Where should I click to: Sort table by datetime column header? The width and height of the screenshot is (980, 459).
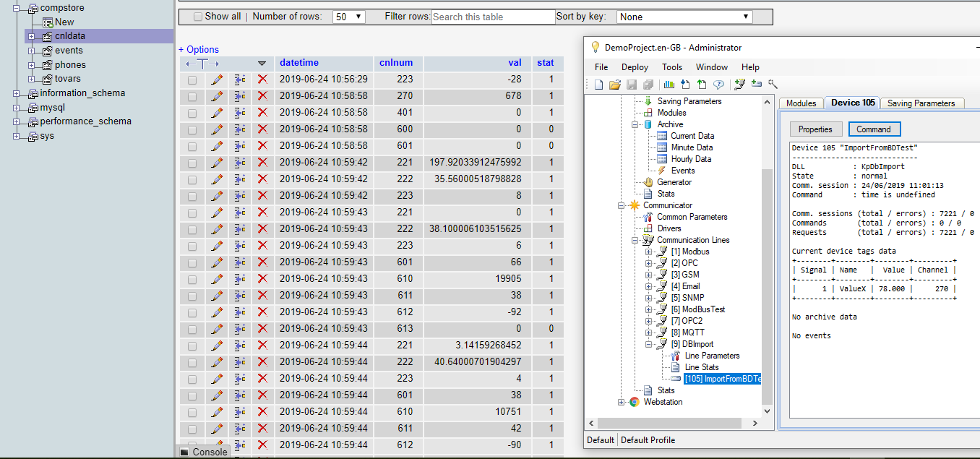coord(299,63)
